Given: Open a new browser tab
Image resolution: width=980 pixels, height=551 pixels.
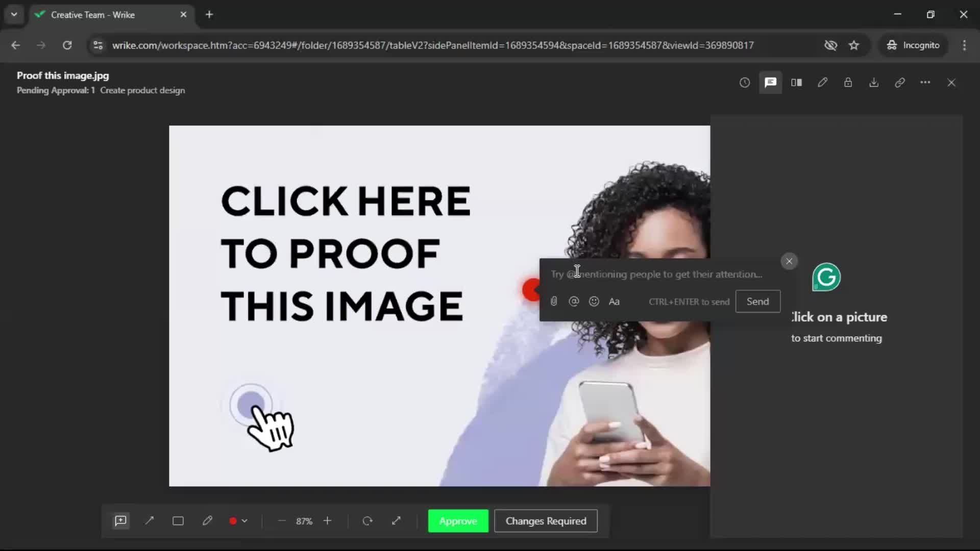Looking at the screenshot, I should click(x=209, y=15).
